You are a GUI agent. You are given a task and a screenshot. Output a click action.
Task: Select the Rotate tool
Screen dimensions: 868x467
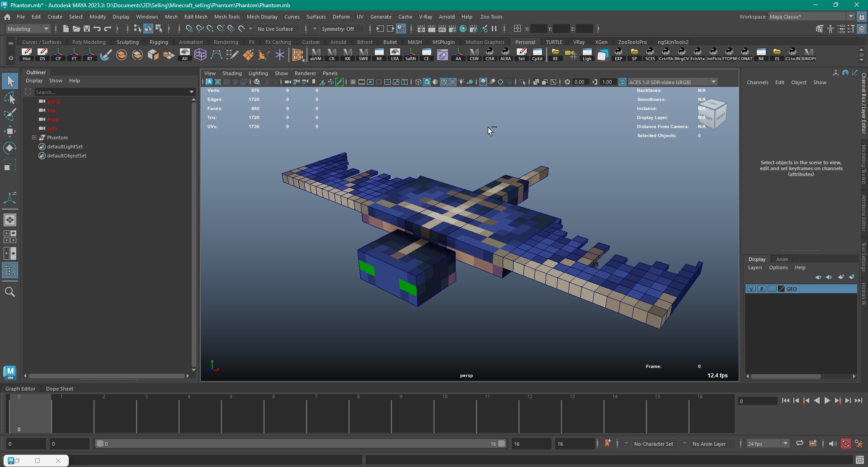10,148
